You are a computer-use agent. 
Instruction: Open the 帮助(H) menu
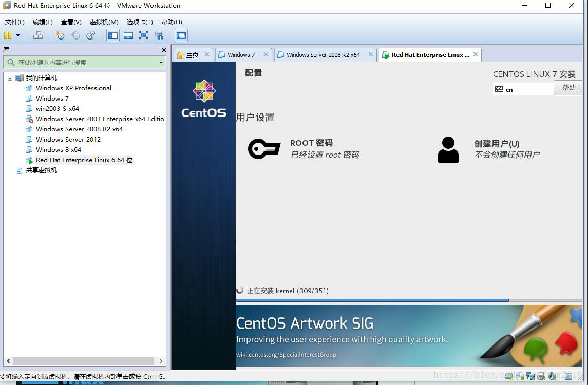point(172,22)
